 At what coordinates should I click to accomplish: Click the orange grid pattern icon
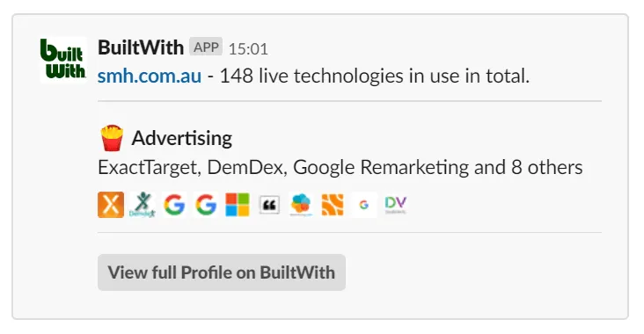[x=333, y=204]
